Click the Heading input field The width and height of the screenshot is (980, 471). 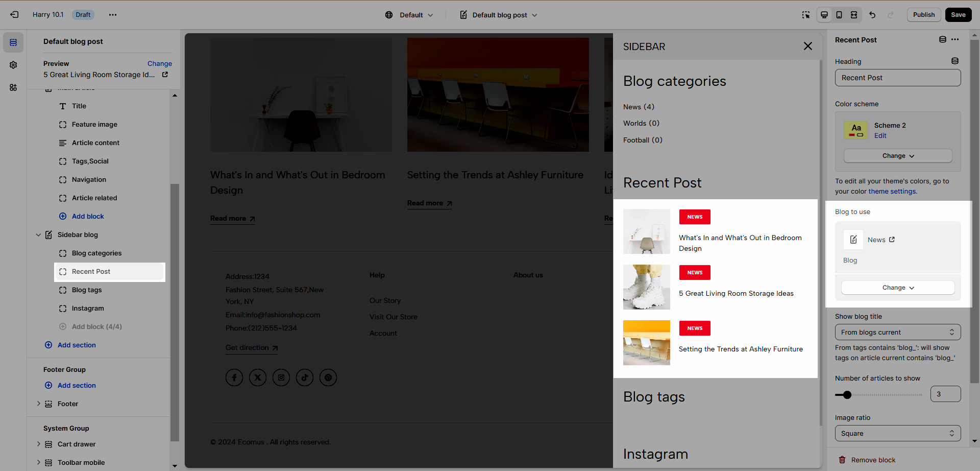pos(898,78)
